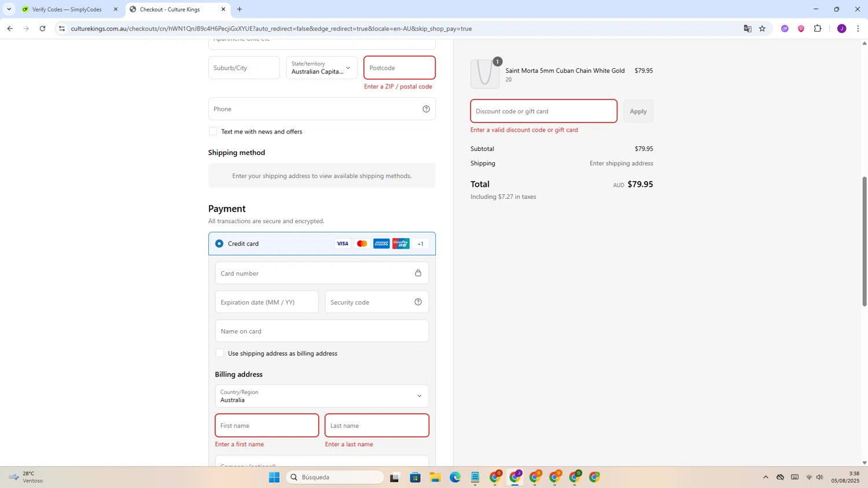Open the Chrome three-dot menu
The height and width of the screenshot is (488, 868).
858,28
